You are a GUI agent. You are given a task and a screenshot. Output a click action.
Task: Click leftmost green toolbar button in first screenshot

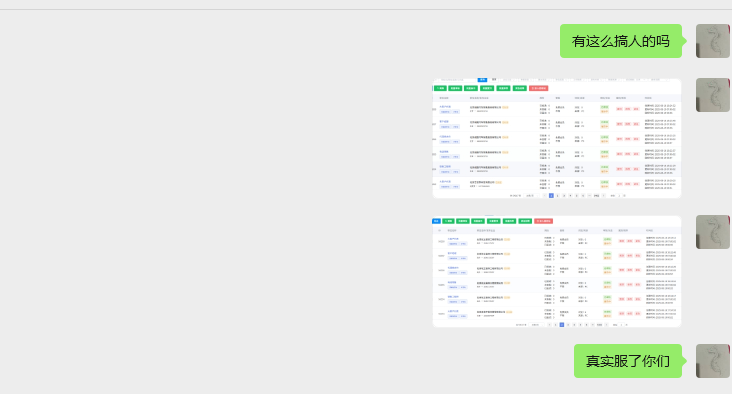pyautogui.click(x=440, y=88)
